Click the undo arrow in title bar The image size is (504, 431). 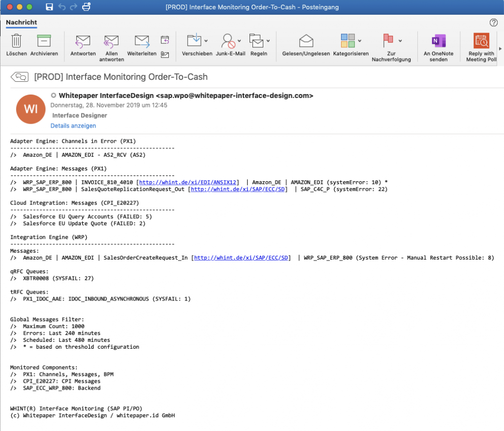point(62,7)
